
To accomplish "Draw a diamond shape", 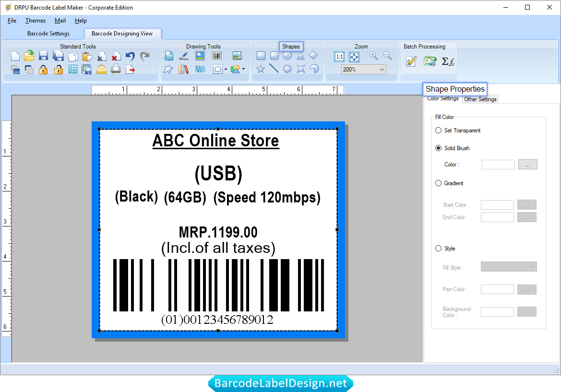I will 313,55.
